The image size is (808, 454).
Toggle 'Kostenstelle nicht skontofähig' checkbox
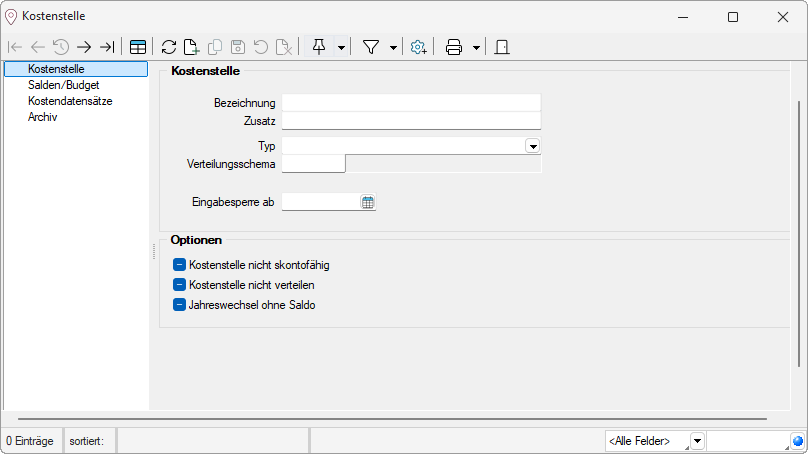[x=180, y=266]
